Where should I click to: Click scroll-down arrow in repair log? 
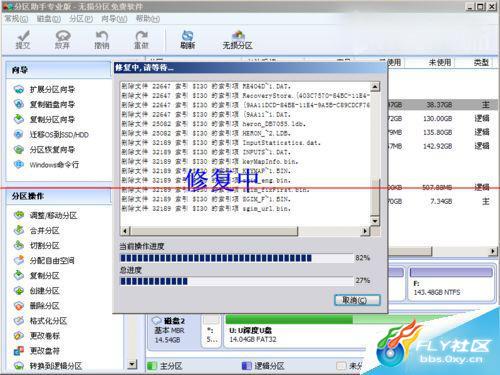[x=375, y=221]
